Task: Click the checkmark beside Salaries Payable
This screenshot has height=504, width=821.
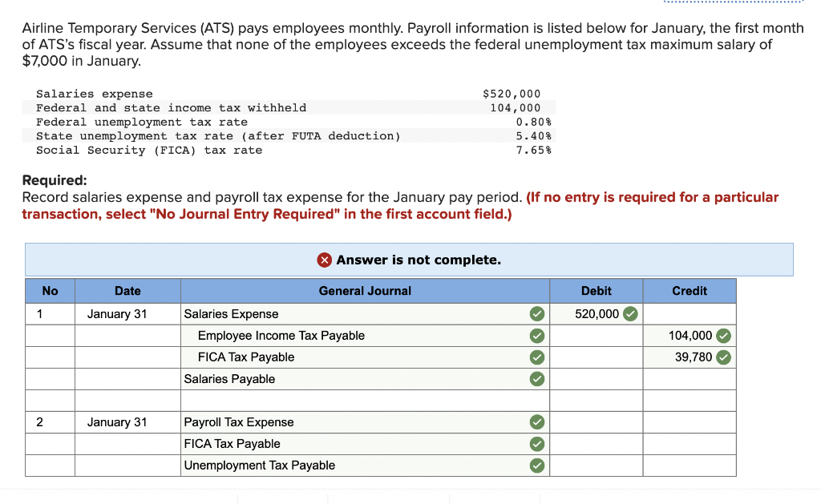Action: click(x=537, y=379)
